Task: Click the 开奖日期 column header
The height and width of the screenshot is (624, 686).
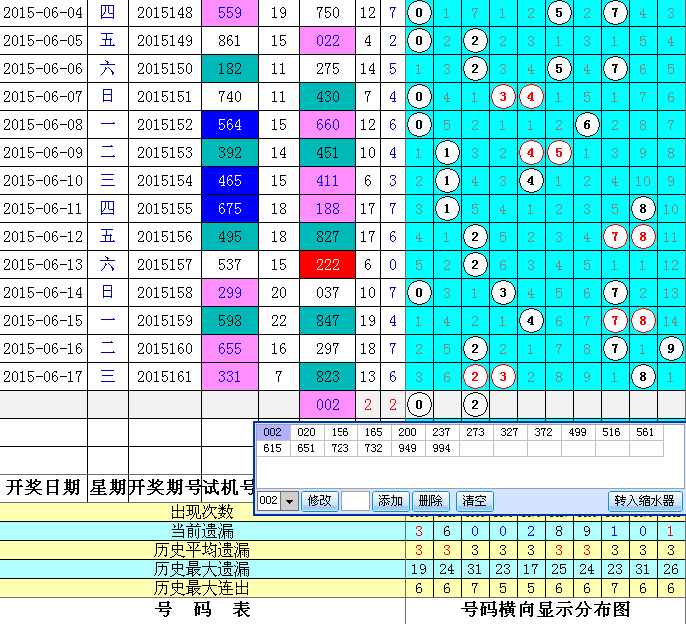Action: point(43,488)
